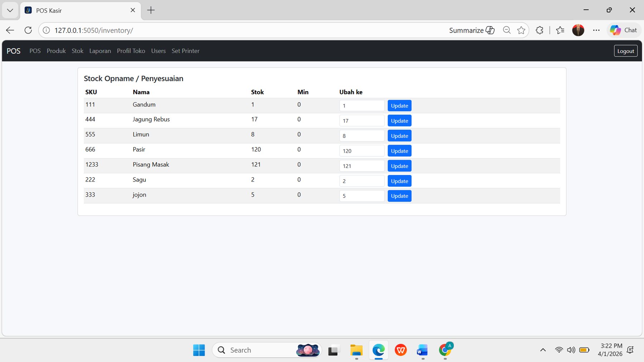Screen dimensions: 644x362
Task: Navigate back to the previous page
Action: click(x=10, y=30)
